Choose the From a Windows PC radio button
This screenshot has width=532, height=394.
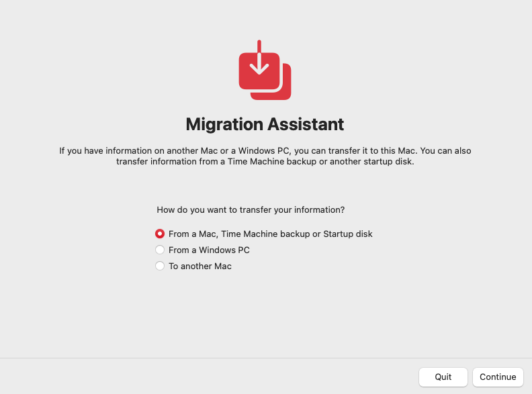(x=160, y=250)
